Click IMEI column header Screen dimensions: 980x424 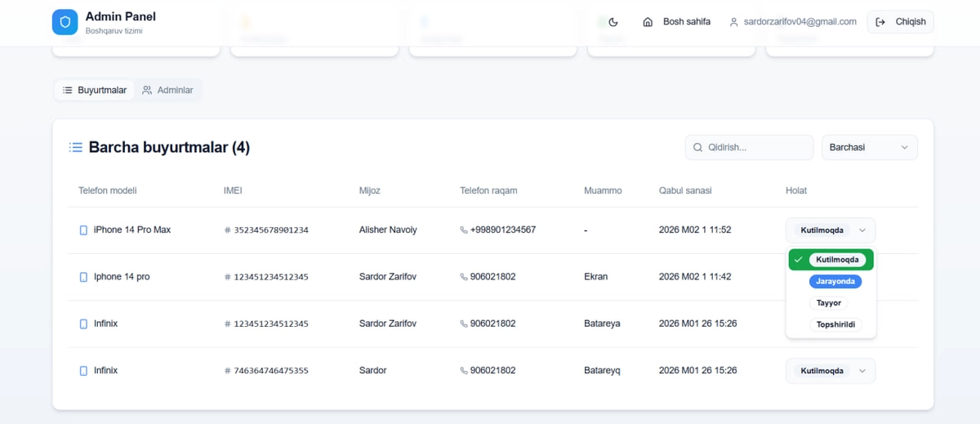[x=233, y=190]
